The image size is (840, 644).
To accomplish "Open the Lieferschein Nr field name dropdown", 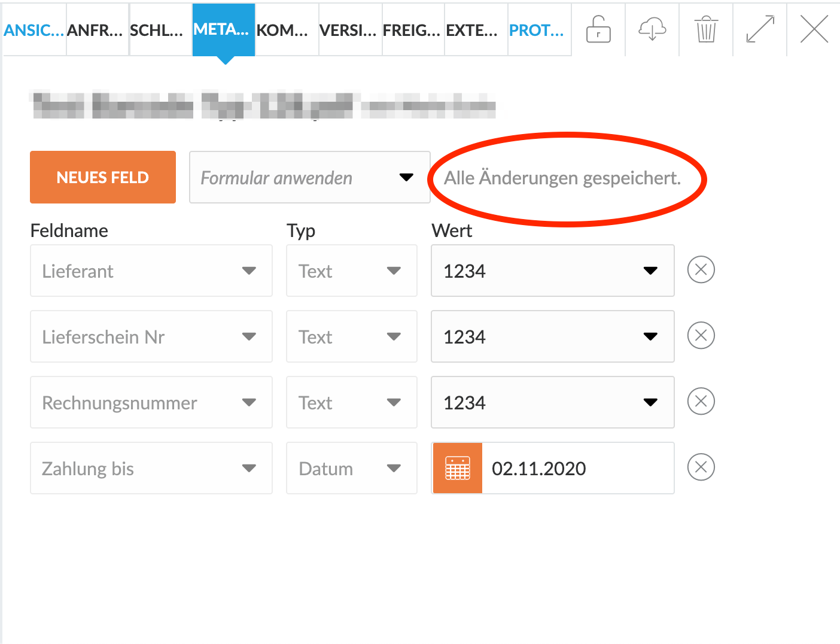I will point(151,336).
